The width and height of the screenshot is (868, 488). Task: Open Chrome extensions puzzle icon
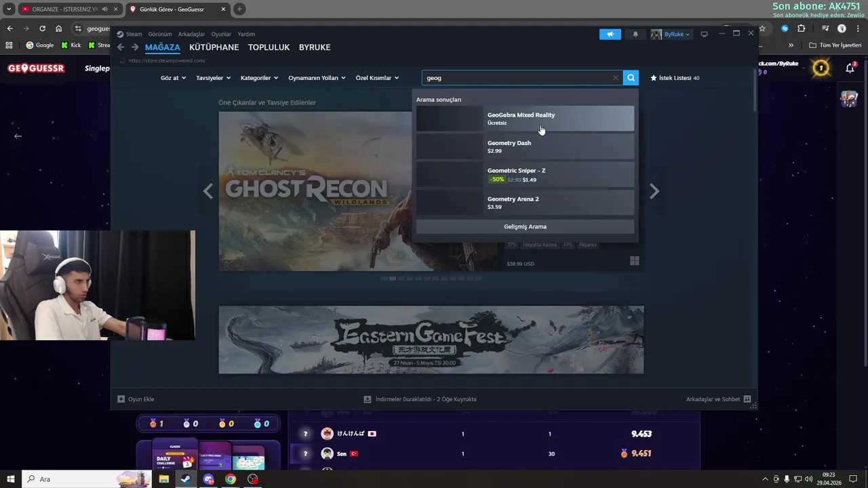pyautogui.click(x=801, y=28)
